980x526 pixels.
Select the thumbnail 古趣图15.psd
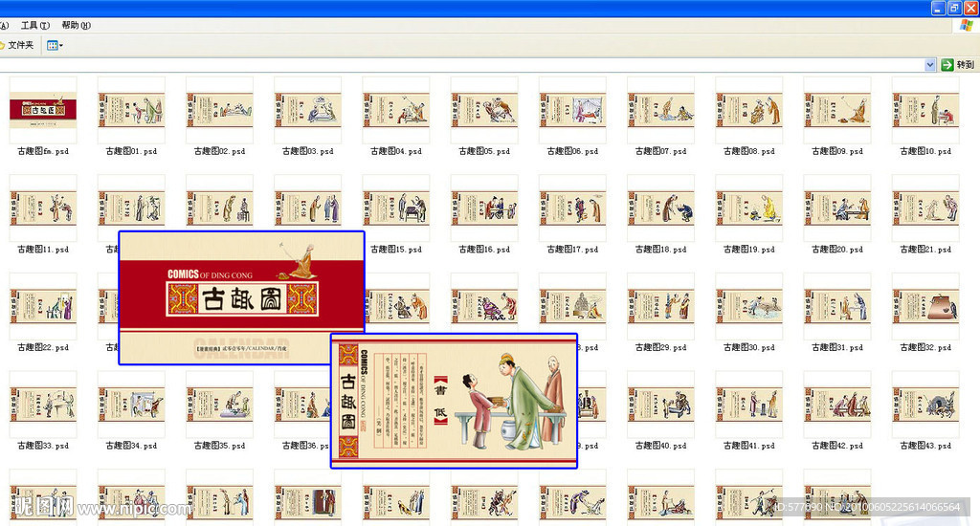(396, 208)
